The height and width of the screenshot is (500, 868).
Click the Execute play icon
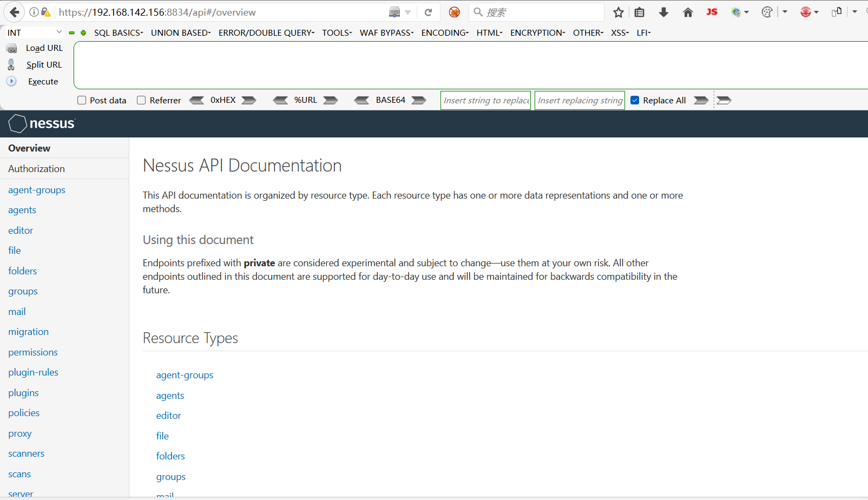pyautogui.click(x=11, y=81)
